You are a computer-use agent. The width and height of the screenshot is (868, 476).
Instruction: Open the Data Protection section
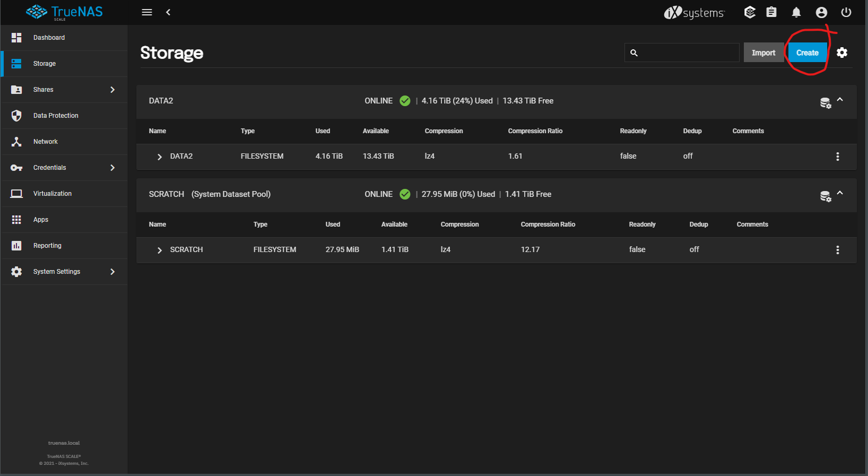[x=56, y=116]
